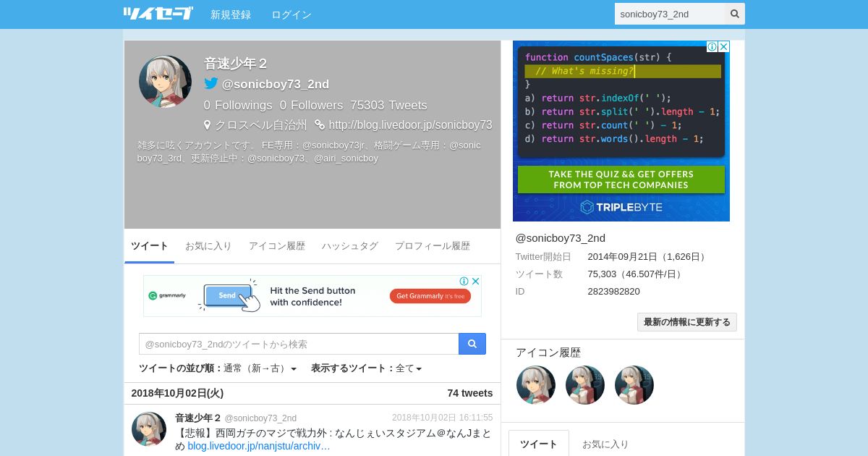Screen dimensions: 868x456
Task: Open the 新規登録 sign-up link
Action: [x=231, y=14]
